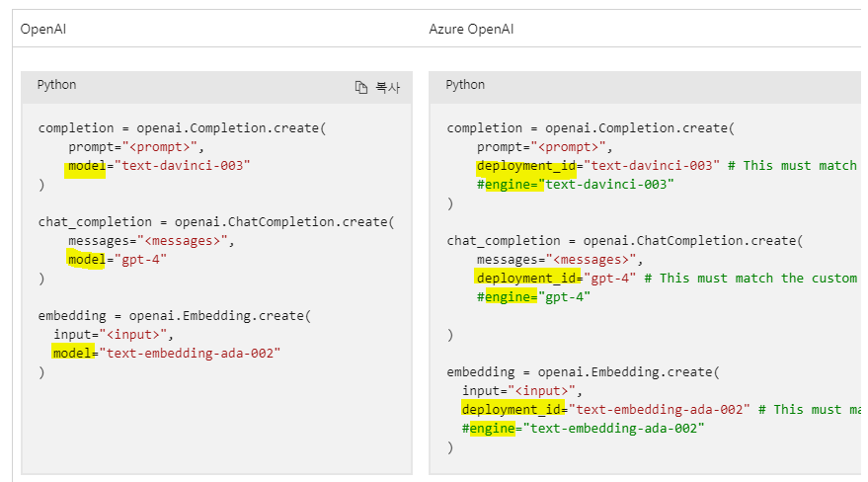The image size is (868, 482).
Task: Click input="<input>" line in the OpenAI block
Action: (x=114, y=334)
